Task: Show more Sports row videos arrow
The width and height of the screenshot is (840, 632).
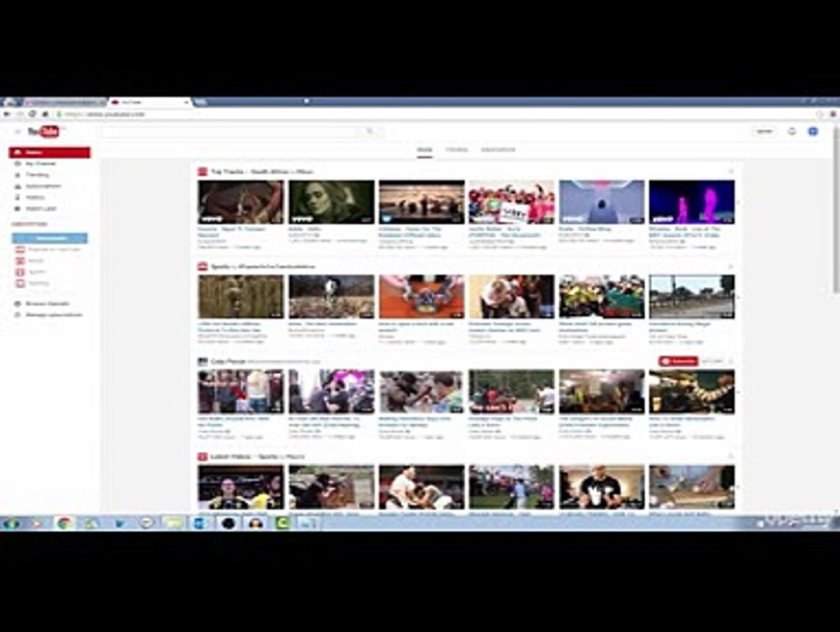Action: click(739, 298)
